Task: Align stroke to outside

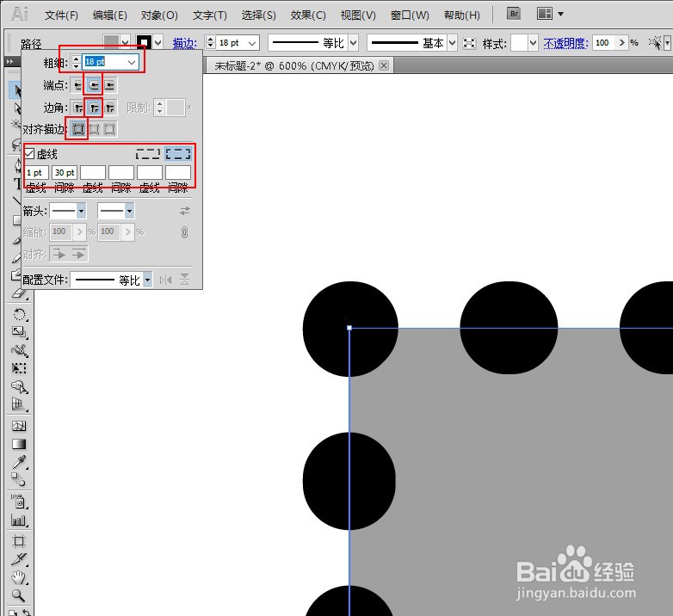Action: 110,129
